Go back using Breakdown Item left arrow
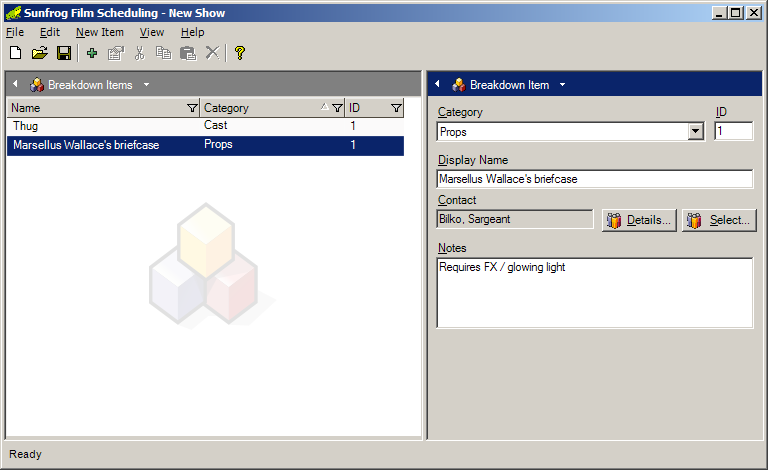This screenshot has height=470, width=768. coord(437,84)
